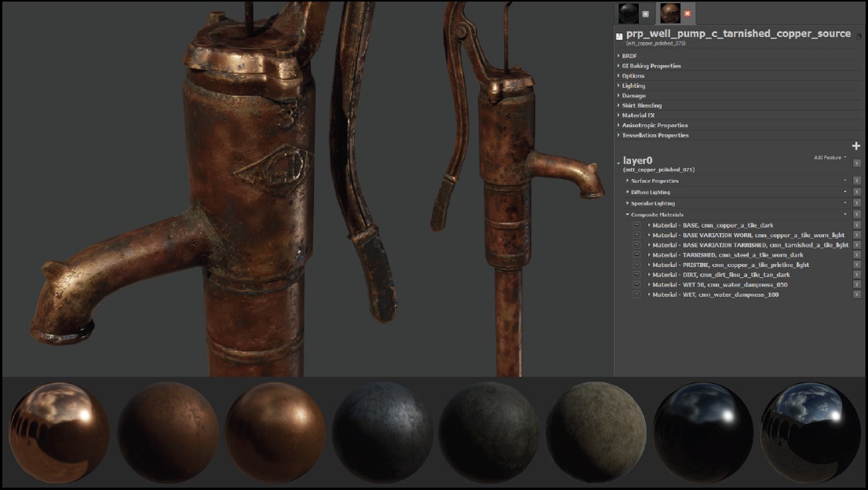
Task: Remove the Composite Materials section with X
Action: pos(856,214)
